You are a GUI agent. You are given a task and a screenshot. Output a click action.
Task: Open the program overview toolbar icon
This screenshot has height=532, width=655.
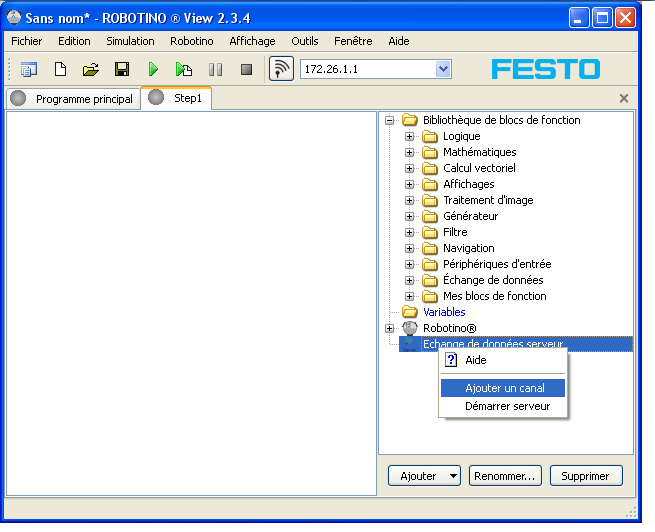[29, 69]
